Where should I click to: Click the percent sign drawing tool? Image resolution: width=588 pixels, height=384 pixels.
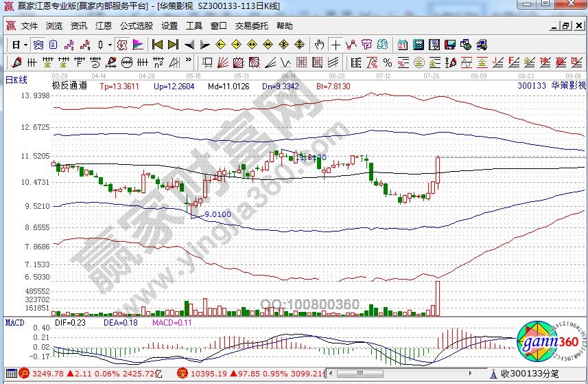[387, 63]
